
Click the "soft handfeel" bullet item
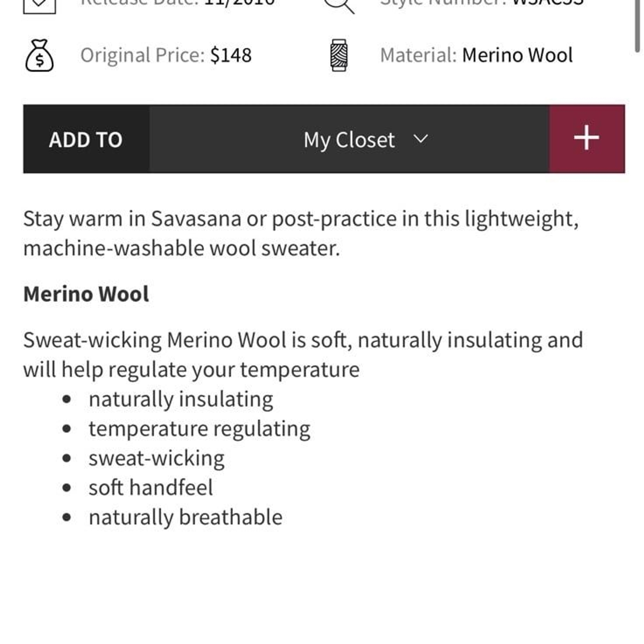pyautogui.click(x=151, y=488)
